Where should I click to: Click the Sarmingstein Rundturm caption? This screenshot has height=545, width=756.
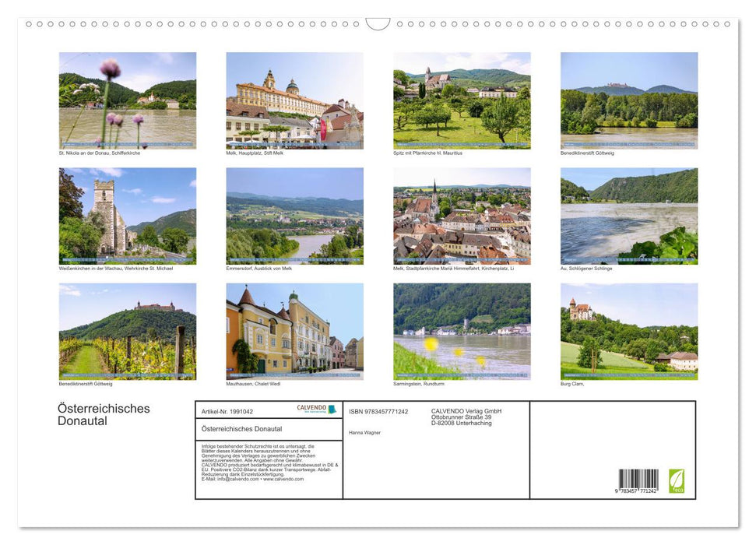pyautogui.click(x=418, y=382)
